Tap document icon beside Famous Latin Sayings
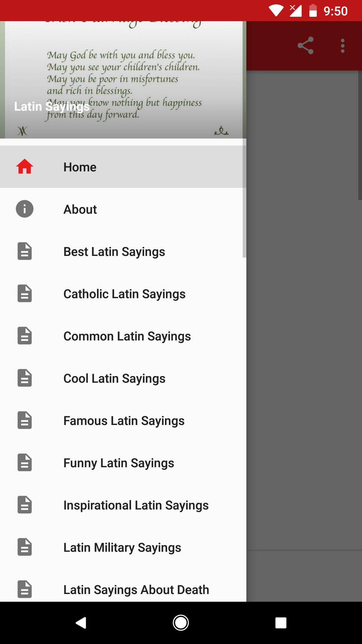This screenshot has width=362, height=644. click(x=24, y=420)
